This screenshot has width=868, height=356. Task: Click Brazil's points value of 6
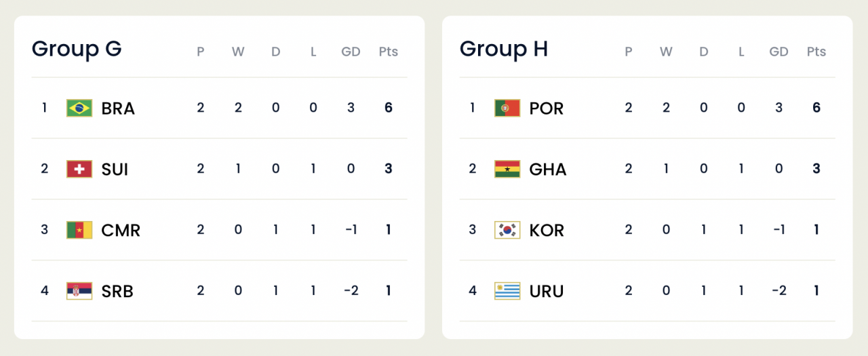click(x=389, y=107)
